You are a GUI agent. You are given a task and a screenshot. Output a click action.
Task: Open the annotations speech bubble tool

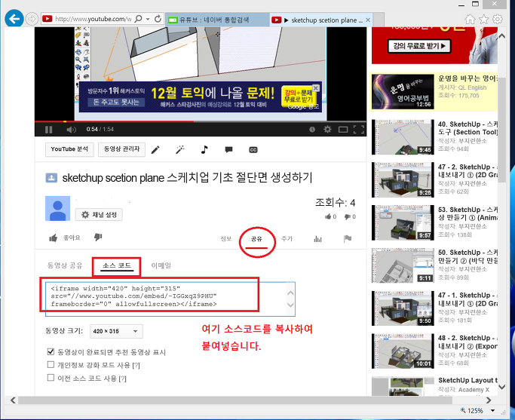click(x=229, y=150)
